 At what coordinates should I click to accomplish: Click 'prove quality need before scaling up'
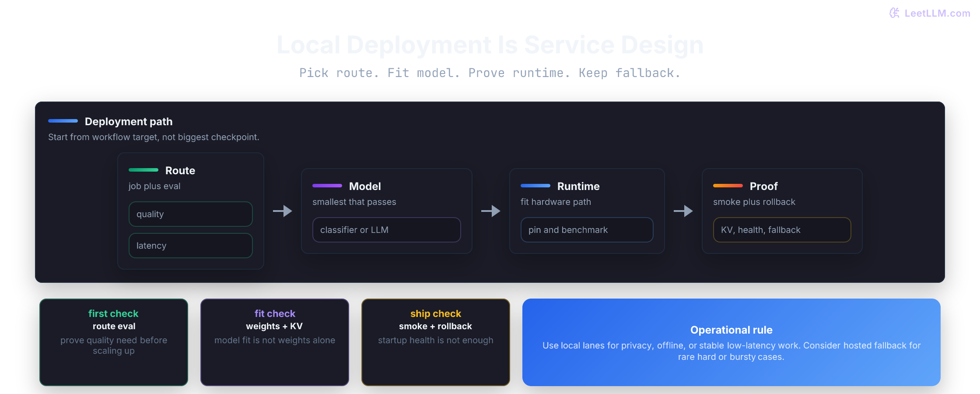[x=114, y=345]
